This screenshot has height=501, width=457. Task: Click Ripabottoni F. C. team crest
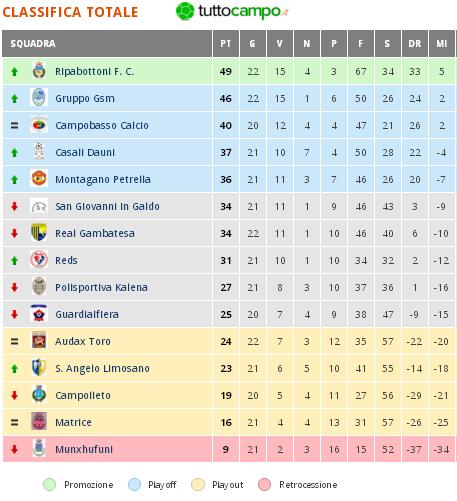pyautogui.click(x=39, y=71)
